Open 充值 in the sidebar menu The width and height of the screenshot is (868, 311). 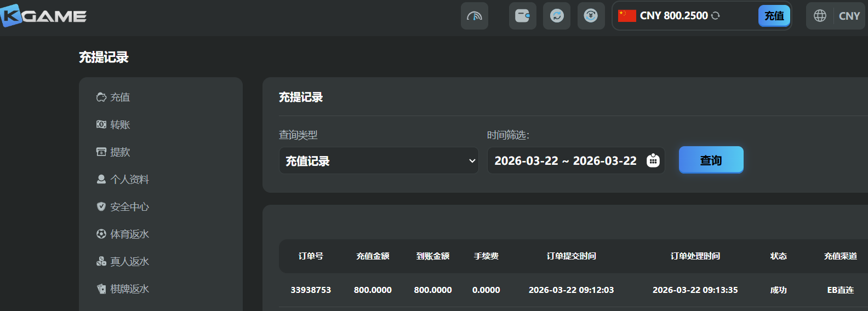(120, 97)
